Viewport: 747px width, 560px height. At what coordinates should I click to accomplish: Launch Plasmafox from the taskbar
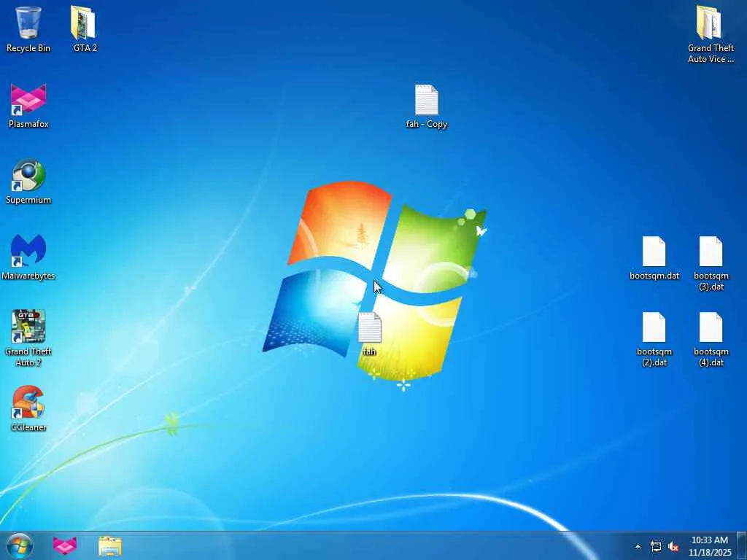[65, 546]
